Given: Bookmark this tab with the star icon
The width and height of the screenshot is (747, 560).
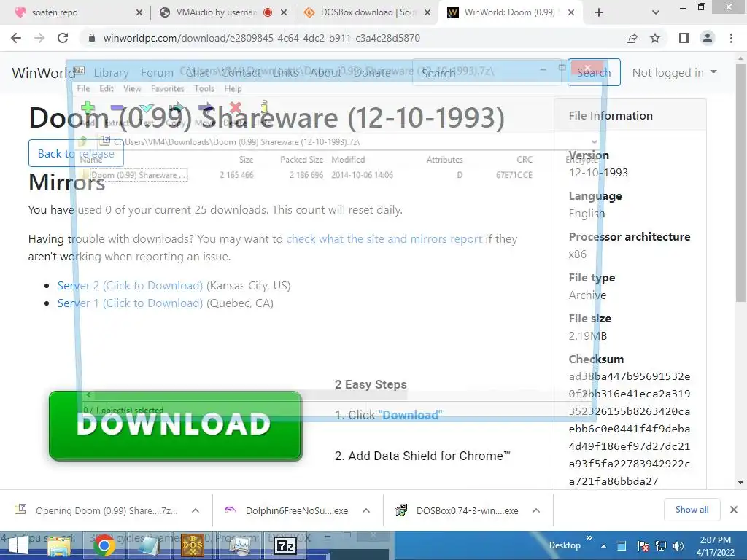Looking at the screenshot, I should 655,38.
